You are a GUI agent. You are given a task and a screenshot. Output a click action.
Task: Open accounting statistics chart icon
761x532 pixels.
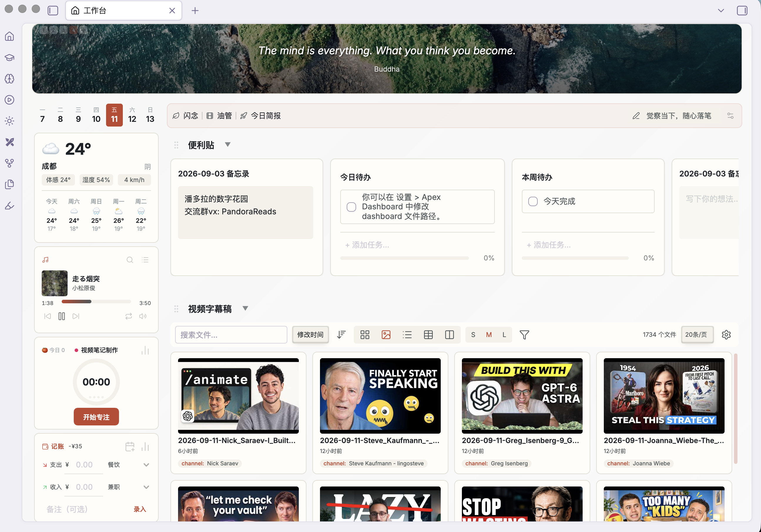click(x=145, y=447)
